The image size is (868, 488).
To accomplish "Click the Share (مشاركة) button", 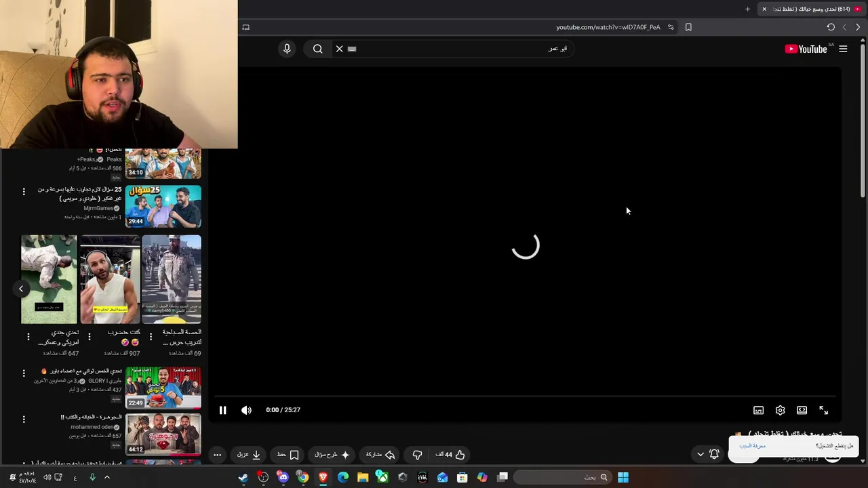I will (x=380, y=455).
